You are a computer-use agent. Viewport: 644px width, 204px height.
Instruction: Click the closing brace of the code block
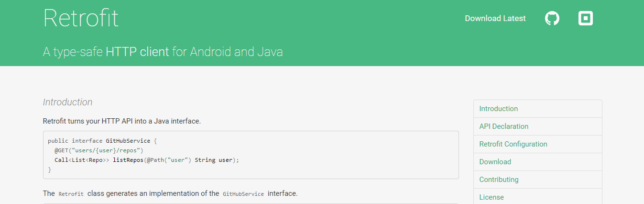[50, 170]
